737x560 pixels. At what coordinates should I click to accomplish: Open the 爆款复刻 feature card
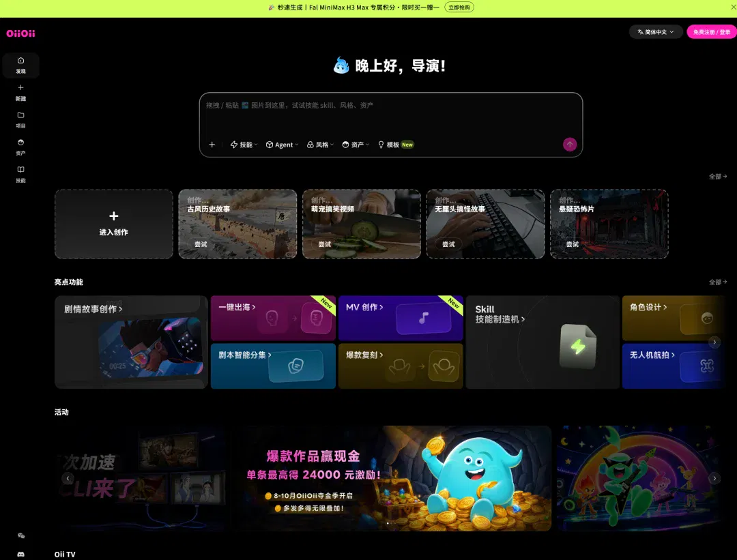401,366
